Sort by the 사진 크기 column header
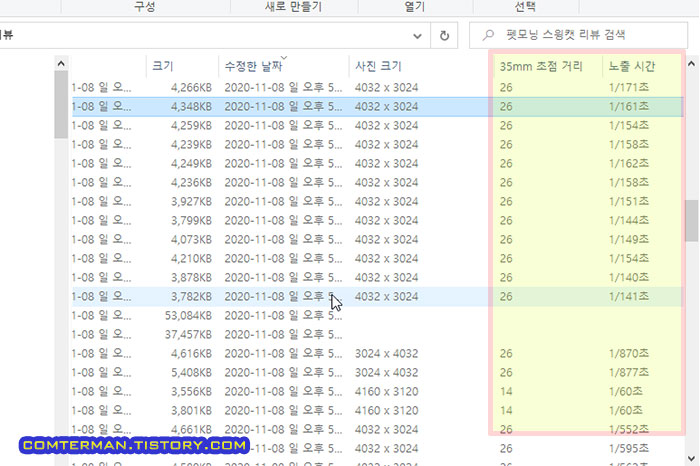The height and width of the screenshot is (466, 700). click(x=378, y=66)
